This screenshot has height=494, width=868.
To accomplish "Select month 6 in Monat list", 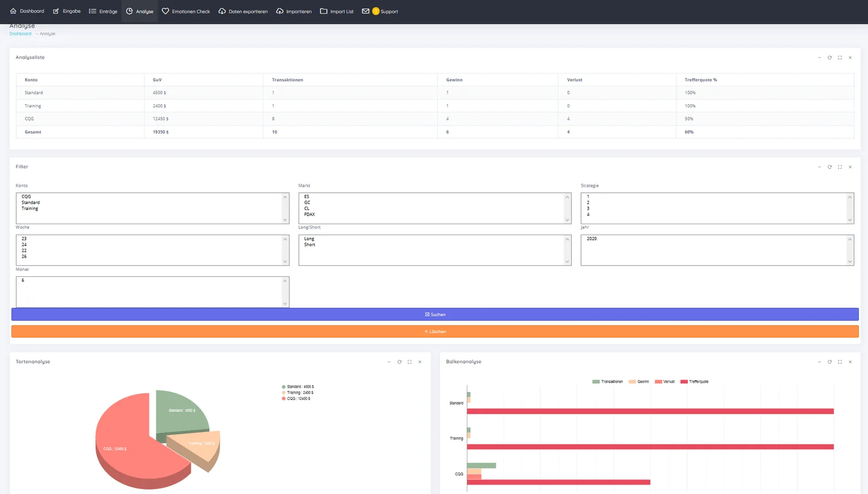I will coord(23,281).
